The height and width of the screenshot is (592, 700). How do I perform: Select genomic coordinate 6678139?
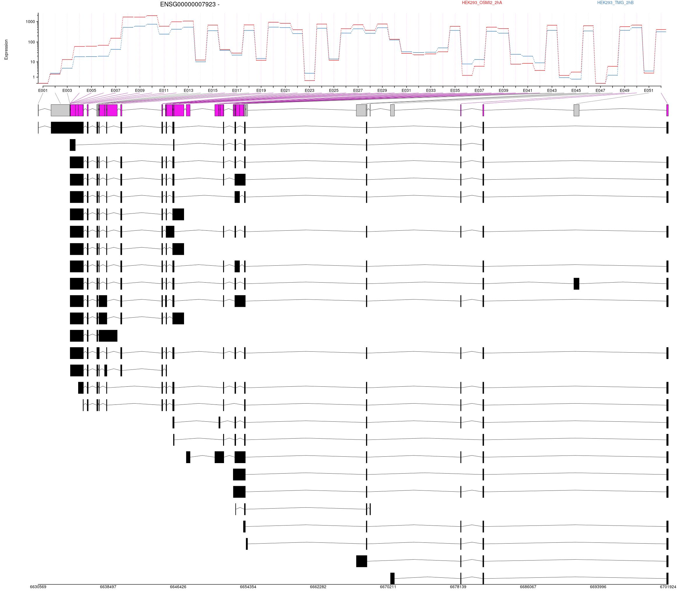(x=458, y=587)
